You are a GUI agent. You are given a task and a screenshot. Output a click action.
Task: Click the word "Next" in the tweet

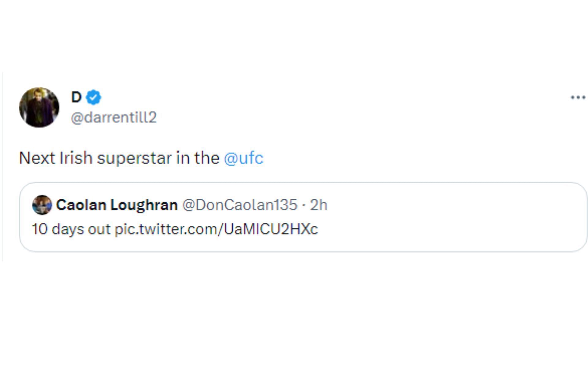tap(37, 158)
